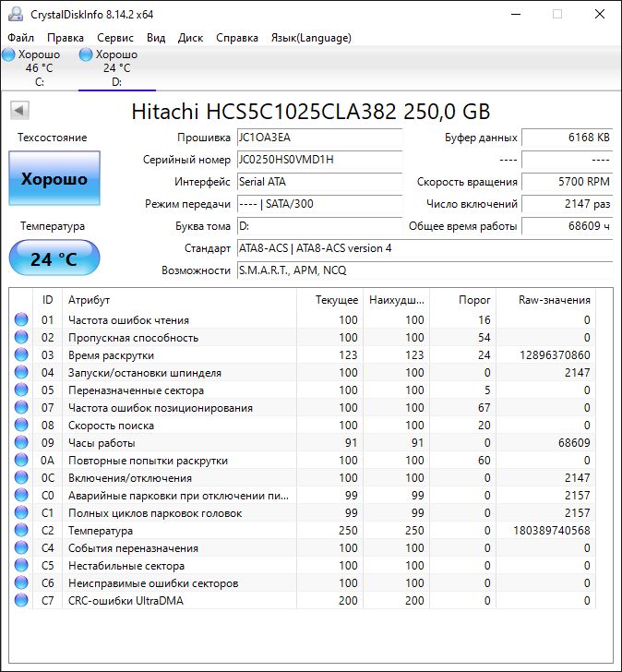The image size is (622, 672).
Task: Click status orb for Частота ошибок чтения
Action: click(21, 320)
